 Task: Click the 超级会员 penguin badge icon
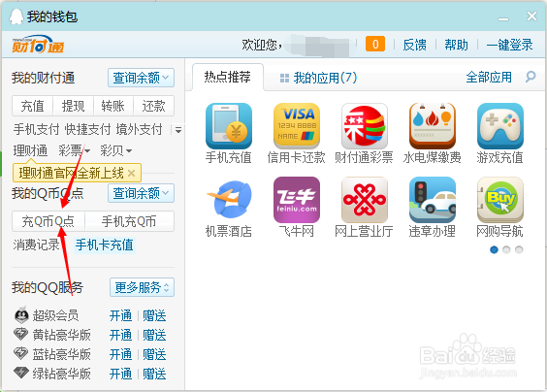[x=21, y=315]
